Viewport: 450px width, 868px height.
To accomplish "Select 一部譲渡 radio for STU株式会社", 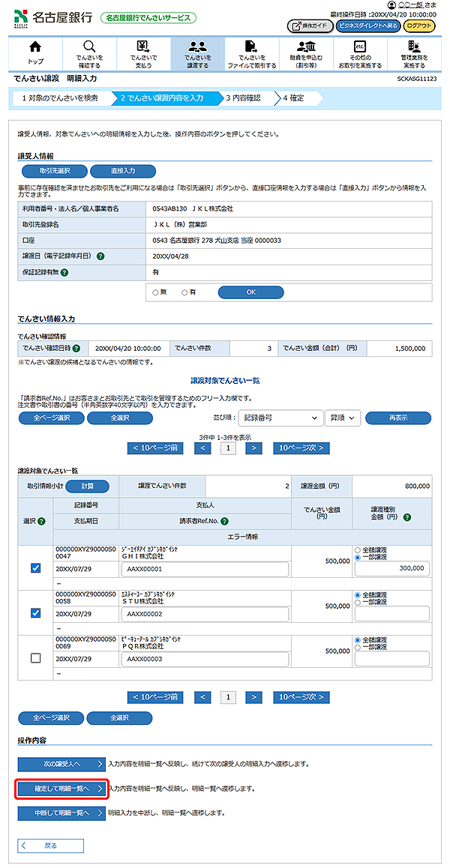I will coord(357,601).
